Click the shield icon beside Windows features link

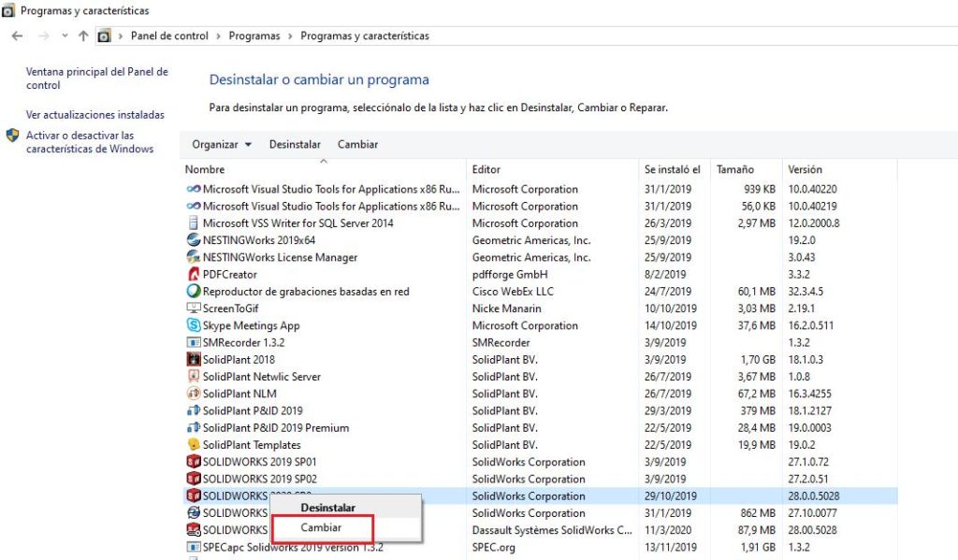point(12,136)
